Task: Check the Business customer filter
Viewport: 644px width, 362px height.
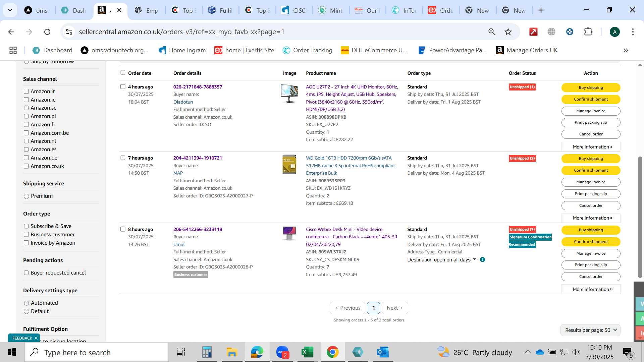Action: 26,235
